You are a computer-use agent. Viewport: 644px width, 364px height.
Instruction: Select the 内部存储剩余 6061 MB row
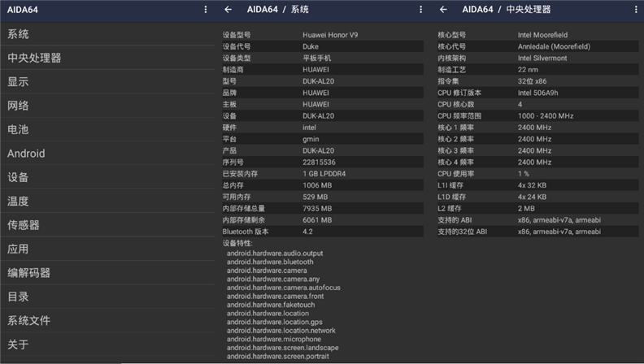click(323, 220)
